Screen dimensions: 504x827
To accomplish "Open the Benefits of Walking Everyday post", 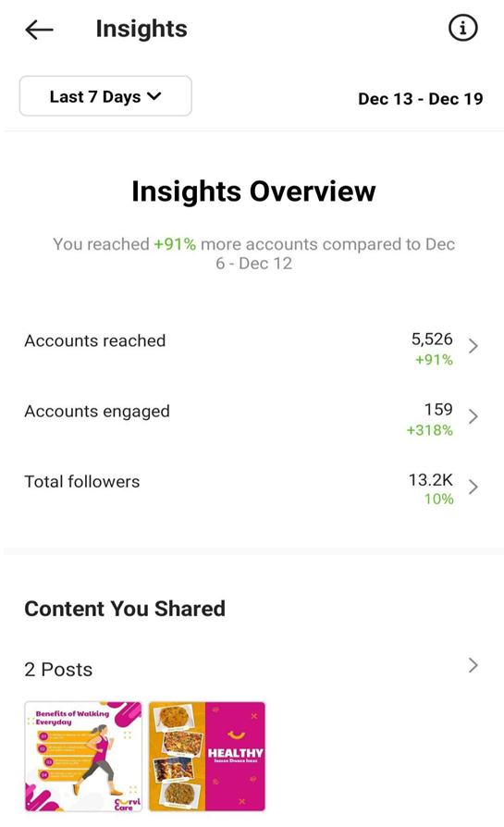I will pyautogui.click(x=83, y=757).
